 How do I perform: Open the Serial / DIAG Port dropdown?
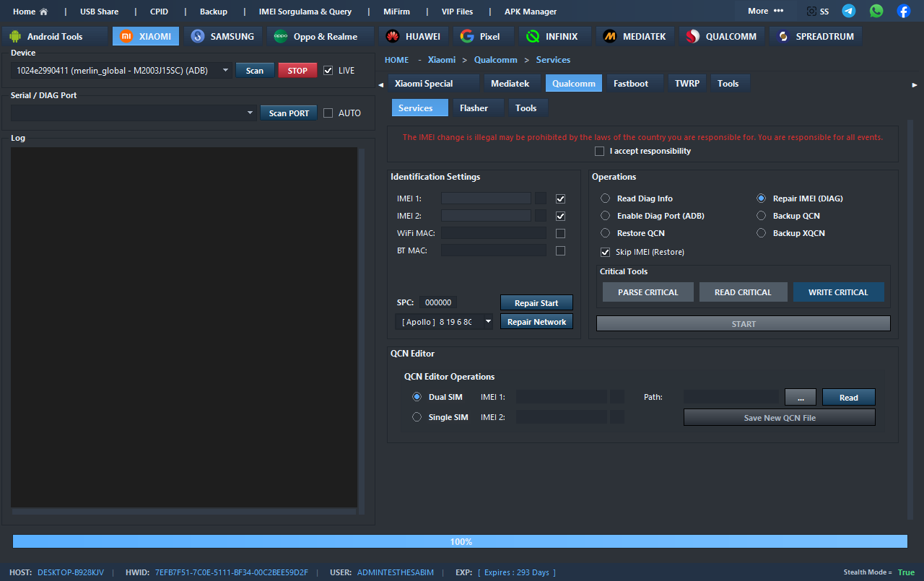pos(250,113)
